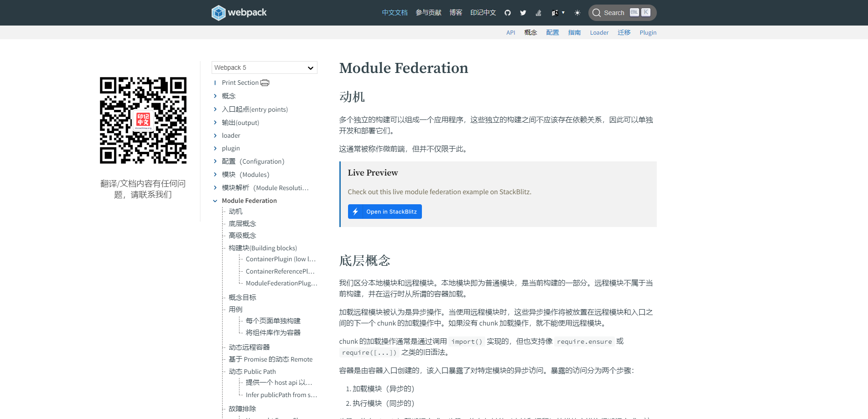Open 参与贡献 in top navigation
868x419 pixels.
click(x=428, y=13)
